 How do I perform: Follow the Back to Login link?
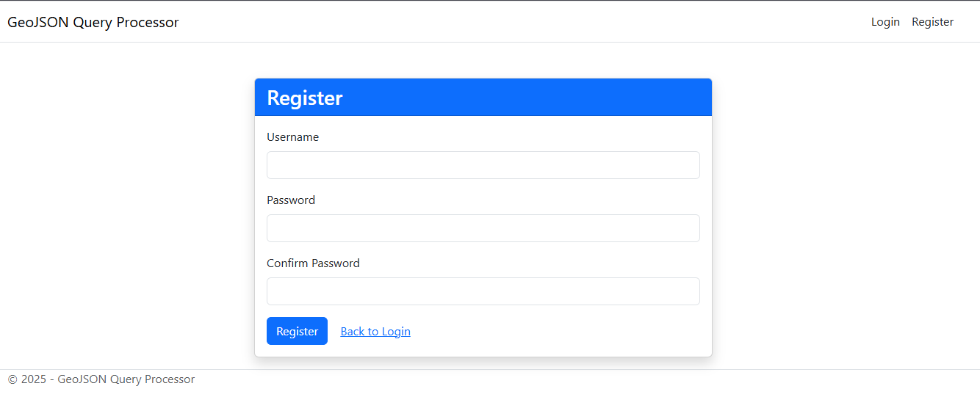coord(375,332)
